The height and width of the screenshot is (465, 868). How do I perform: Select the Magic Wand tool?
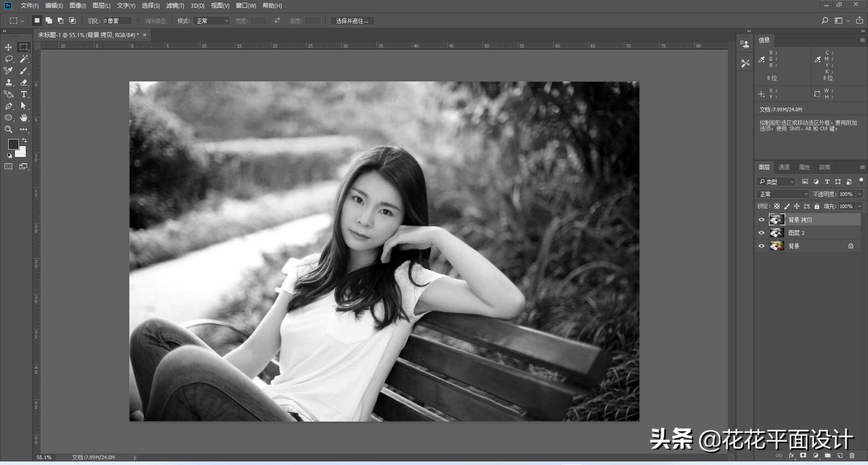click(24, 59)
